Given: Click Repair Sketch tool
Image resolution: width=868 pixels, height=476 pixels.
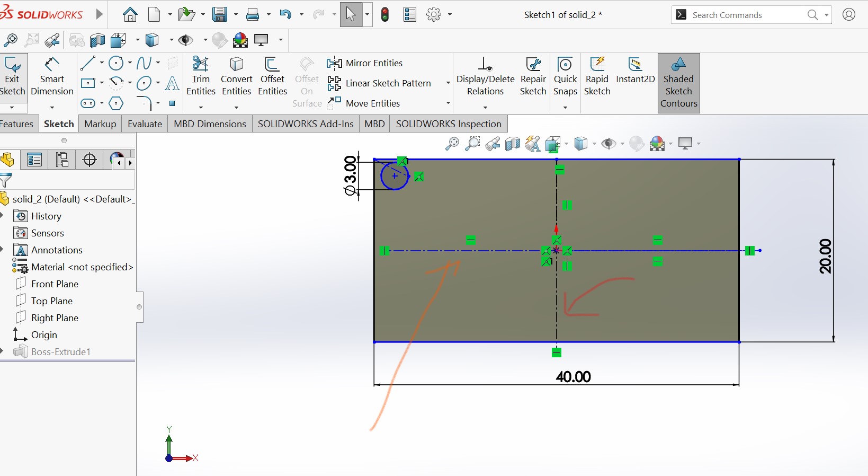Looking at the screenshot, I should [533, 76].
